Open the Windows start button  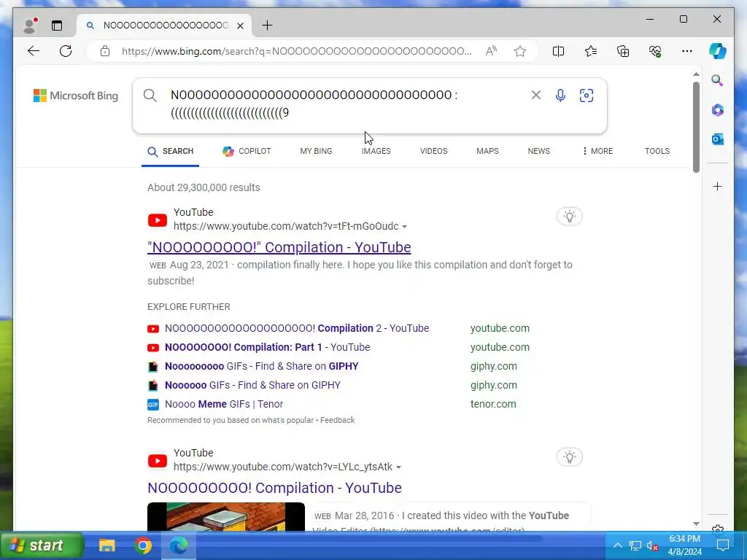coord(42,545)
